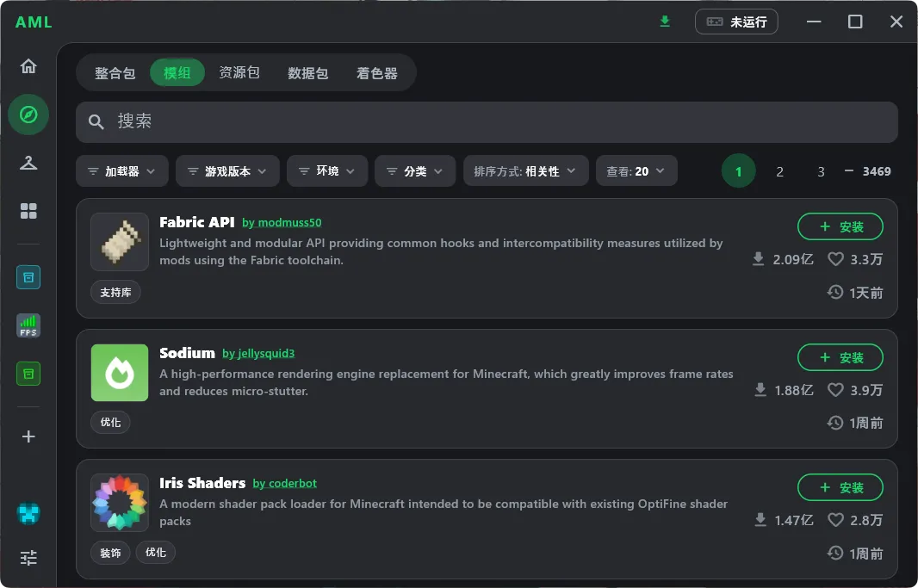Open author link jellysquid3
The image size is (918, 588).
(258, 353)
